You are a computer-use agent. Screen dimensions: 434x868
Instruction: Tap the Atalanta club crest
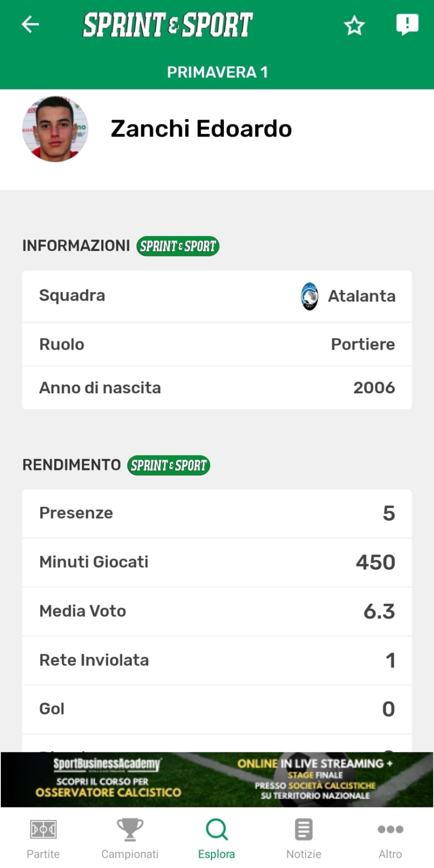pyautogui.click(x=310, y=296)
